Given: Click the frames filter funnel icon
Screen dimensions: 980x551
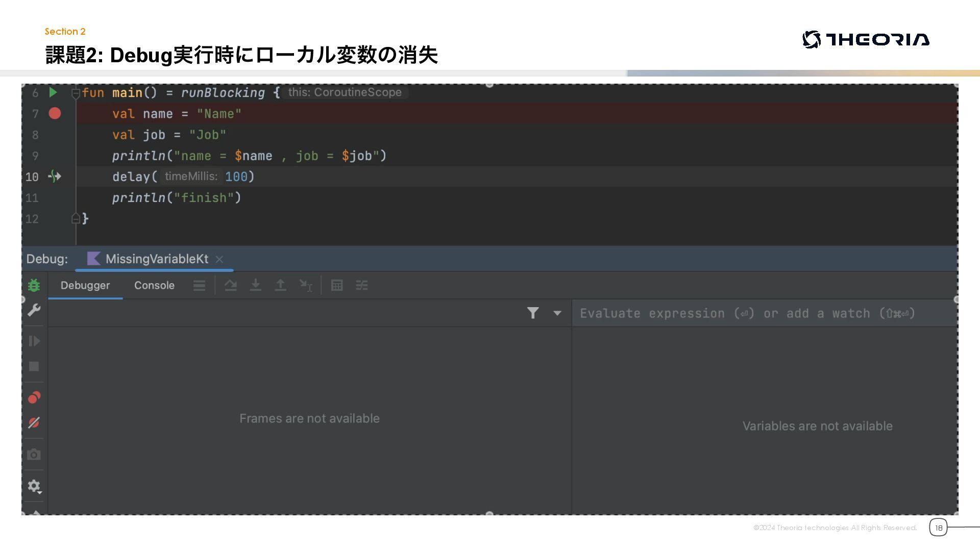Looking at the screenshot, I should click(x=533, y=313).
